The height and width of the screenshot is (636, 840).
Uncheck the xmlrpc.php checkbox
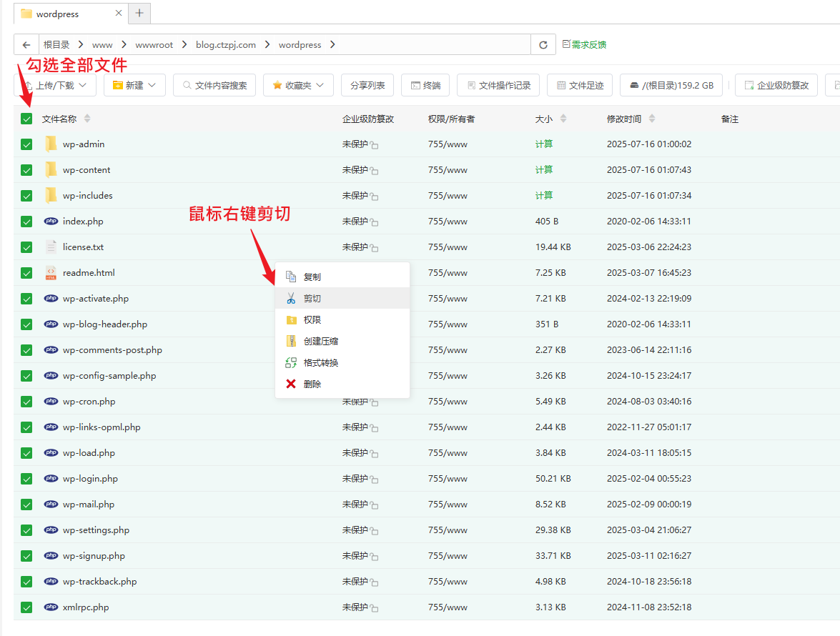pos(26,607)
